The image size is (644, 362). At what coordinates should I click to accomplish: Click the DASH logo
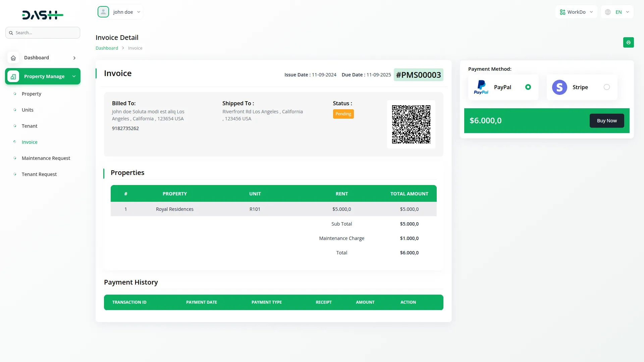[43, 15]
